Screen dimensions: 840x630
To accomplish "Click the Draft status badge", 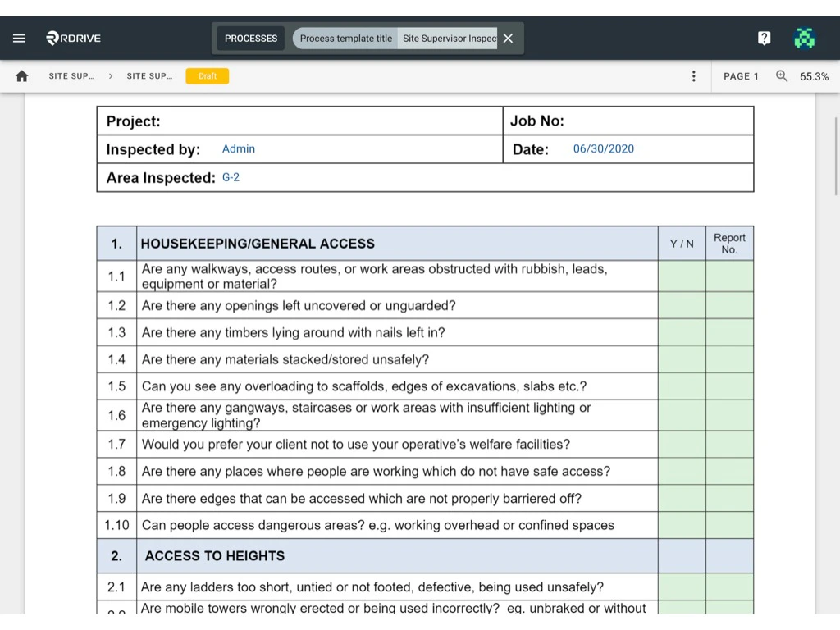I will coord(208,76).
